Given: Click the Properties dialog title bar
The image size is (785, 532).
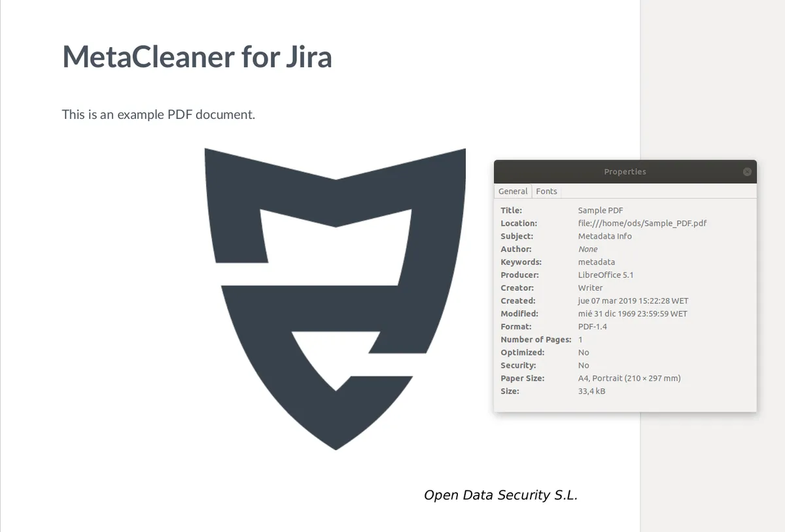Looking at the screenshot, I should coord(625,172).
